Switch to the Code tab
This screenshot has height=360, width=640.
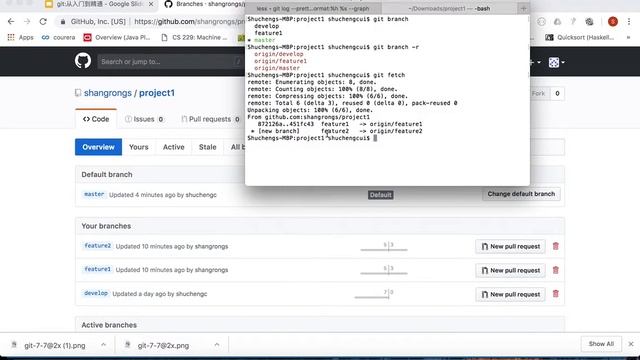[x=96, y=119]
